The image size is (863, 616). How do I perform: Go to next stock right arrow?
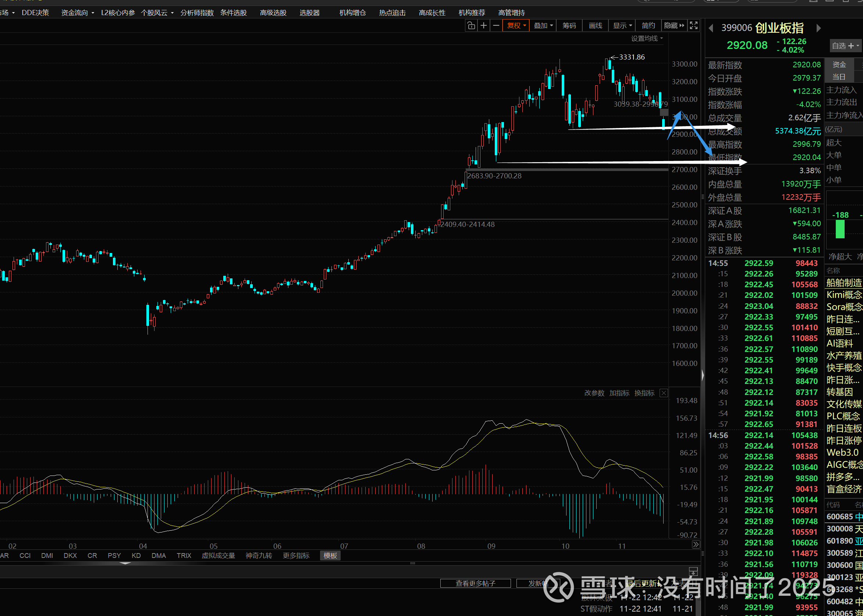point(818,28)
